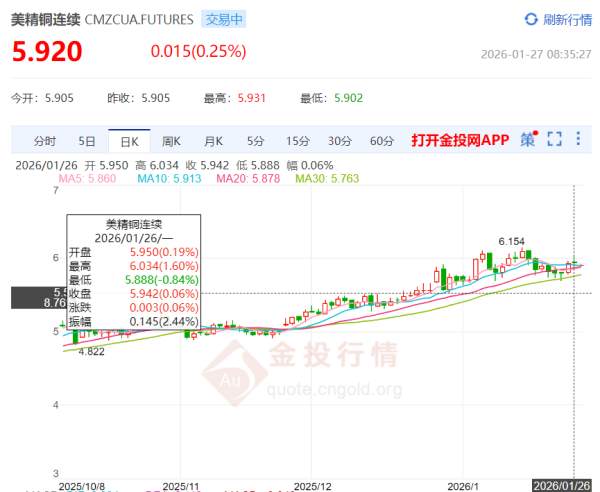Screen dimensions: 600x492
Task: Click the MA20: 5.878 legend label
Action: [x=248, y=179]
